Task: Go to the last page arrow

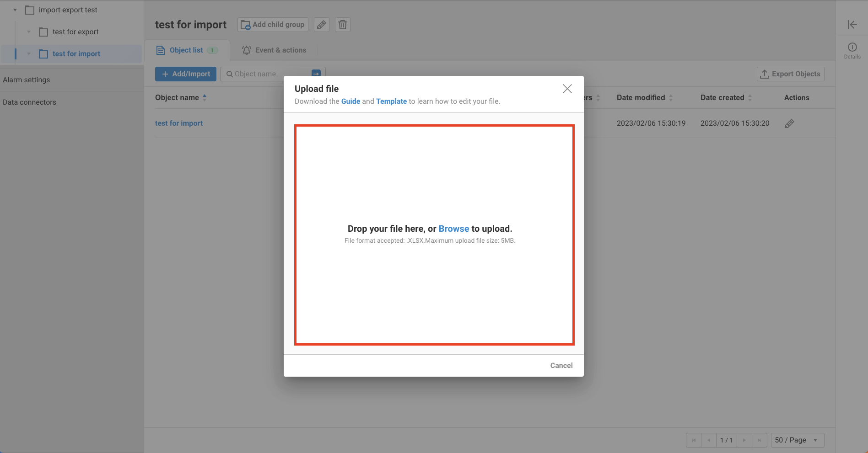Action: click(759, 440)
